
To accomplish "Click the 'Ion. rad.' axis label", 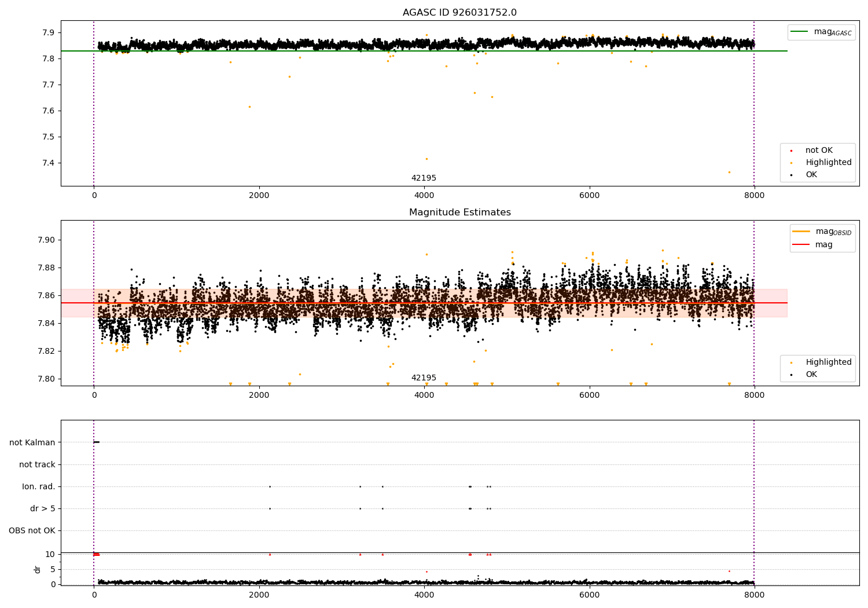I will point(39,487).
